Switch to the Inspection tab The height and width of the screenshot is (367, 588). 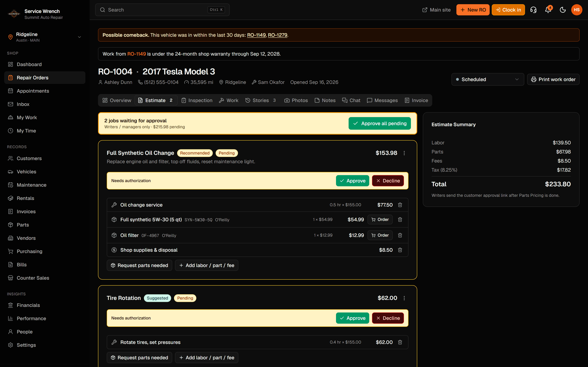(x=197, y=100)
